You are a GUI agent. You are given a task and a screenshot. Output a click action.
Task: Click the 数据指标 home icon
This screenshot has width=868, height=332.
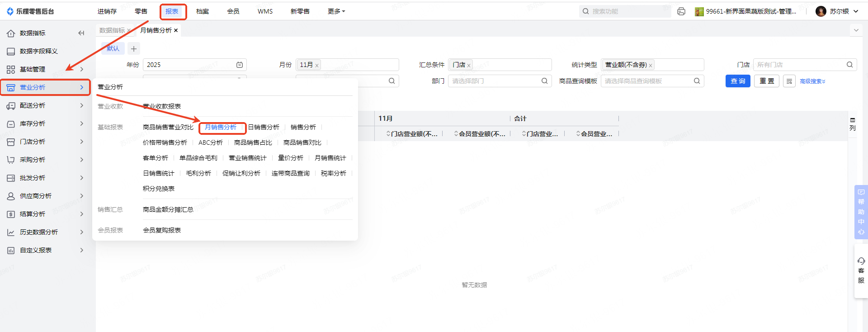tap(11, 33)
